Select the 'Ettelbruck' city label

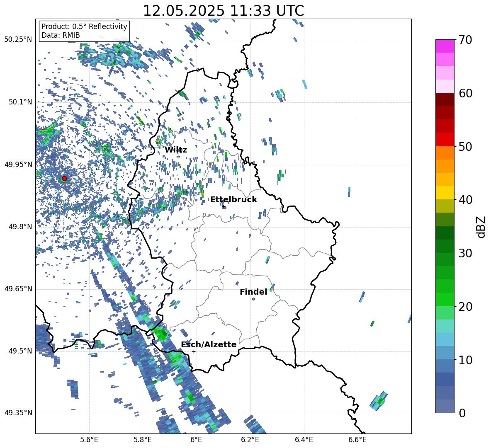point(233,200)
